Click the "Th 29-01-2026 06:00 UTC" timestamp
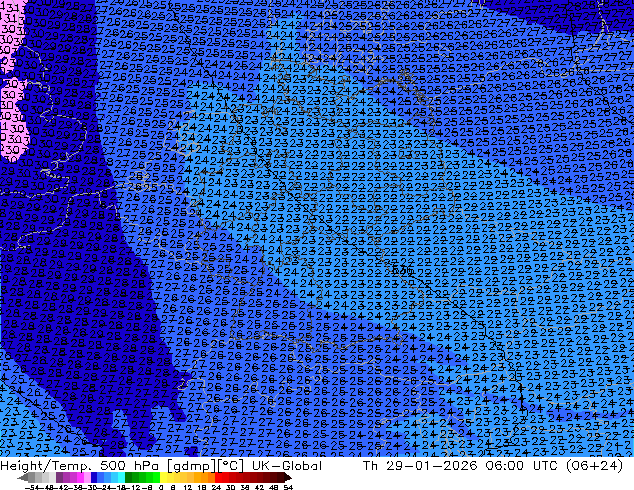 point(461,465)
